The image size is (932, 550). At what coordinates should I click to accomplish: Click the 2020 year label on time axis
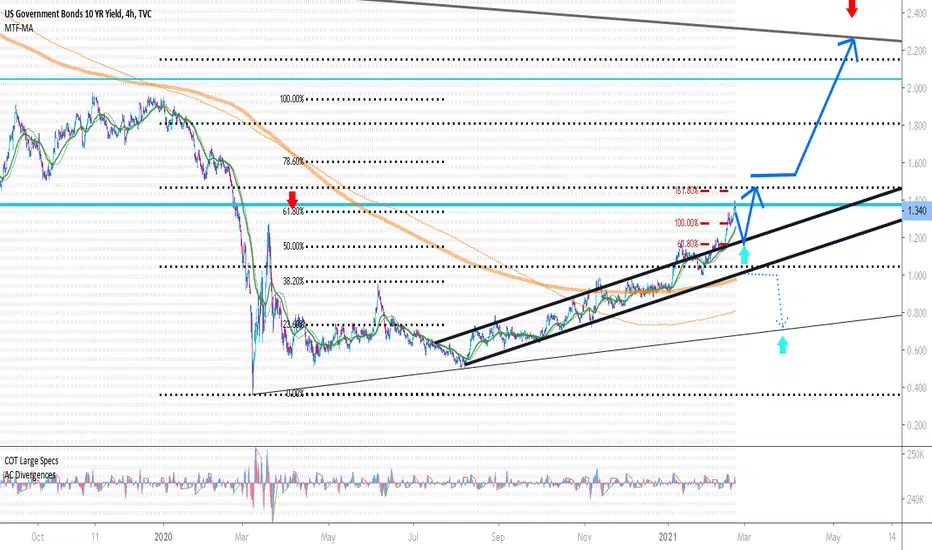(x=163, y=537)
